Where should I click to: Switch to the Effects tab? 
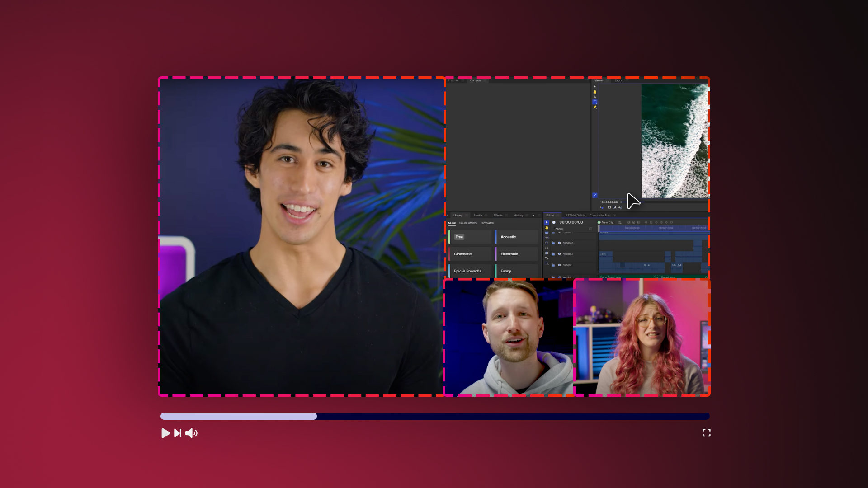497,216
